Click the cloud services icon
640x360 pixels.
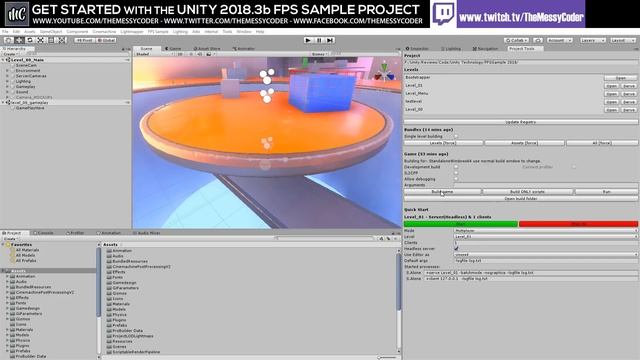[538, 40]
